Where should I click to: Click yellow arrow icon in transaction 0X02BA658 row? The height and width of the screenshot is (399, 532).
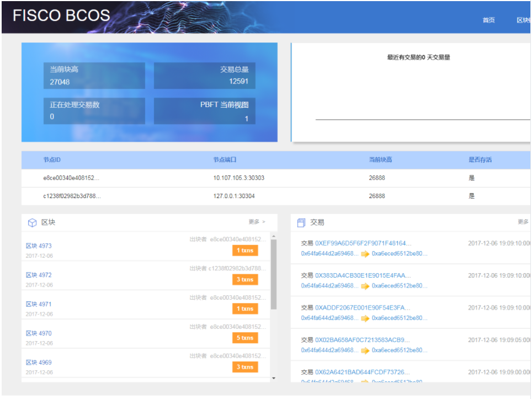[365, 350]
